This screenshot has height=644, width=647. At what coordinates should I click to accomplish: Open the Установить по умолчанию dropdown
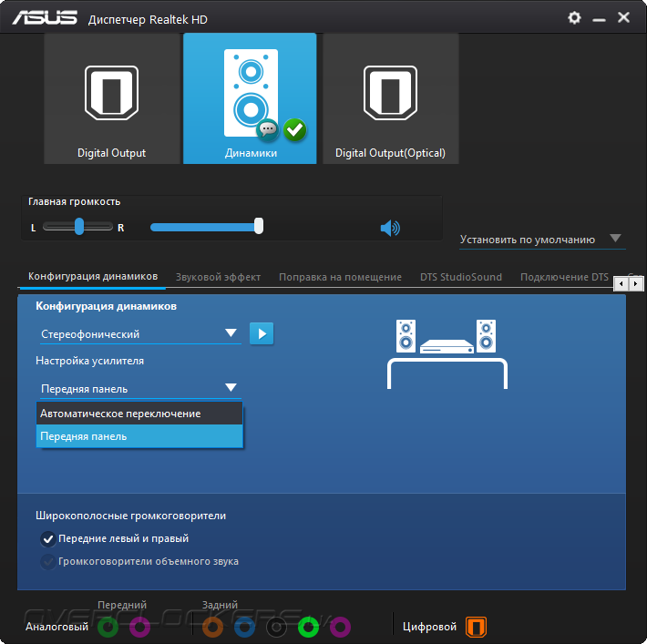(x=542, y=240)
